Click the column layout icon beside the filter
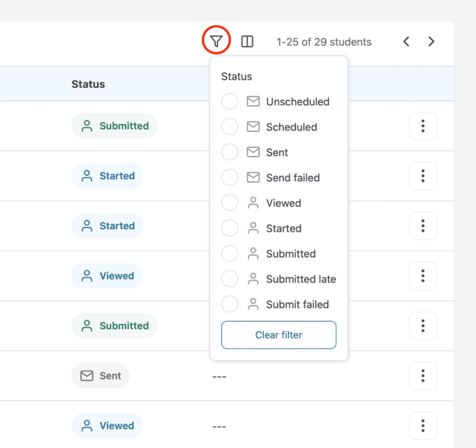The image size is (476, 448). click(x=247, y=41)
